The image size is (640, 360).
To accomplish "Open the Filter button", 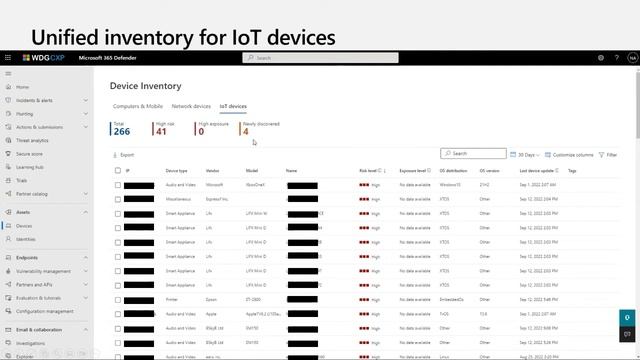I will point(608,155).
